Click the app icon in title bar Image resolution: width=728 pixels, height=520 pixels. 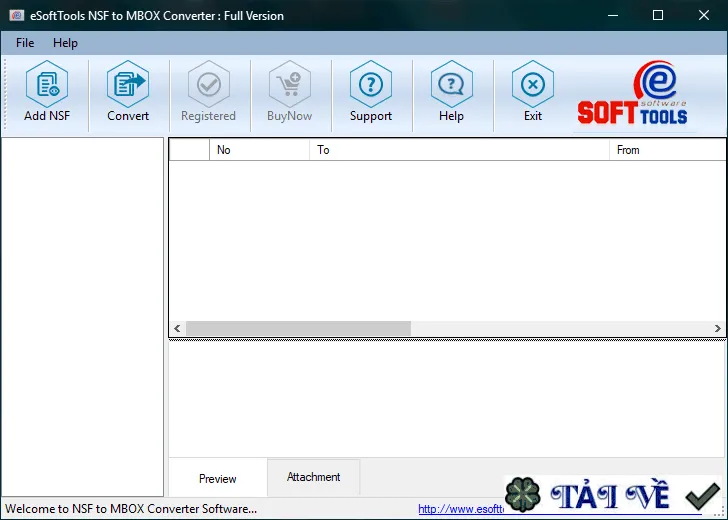tap(16, 15)
